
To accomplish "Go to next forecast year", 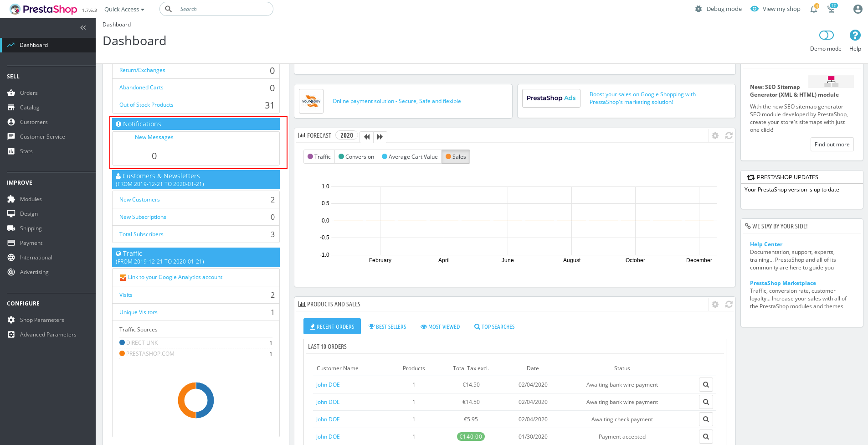I will 380,137.
